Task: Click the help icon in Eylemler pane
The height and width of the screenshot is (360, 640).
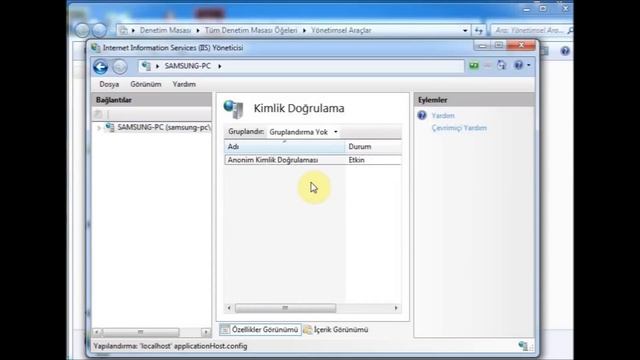Action: [422, 116]
